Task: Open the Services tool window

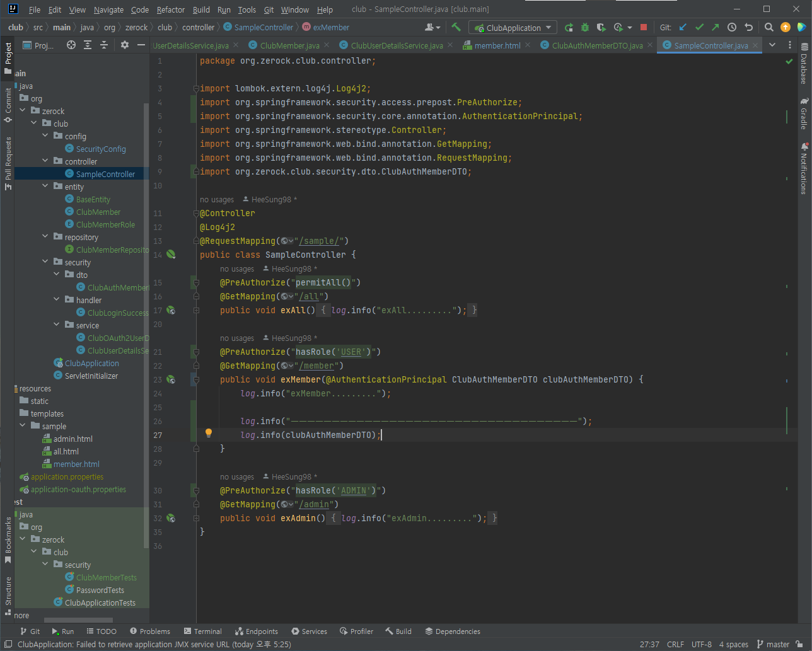Action: click(309, 631)
